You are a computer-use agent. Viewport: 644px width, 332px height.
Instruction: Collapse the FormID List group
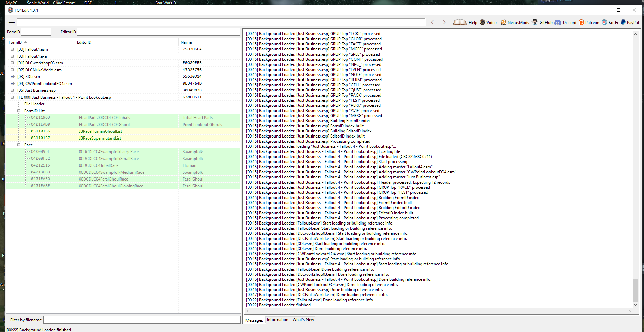click(x=19, y=111)
